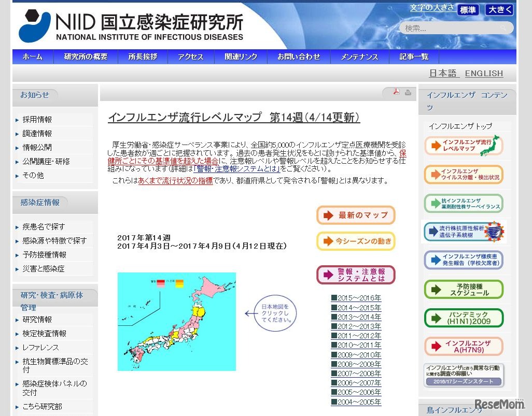532x416 pixels.
Task: Open the インフルエンザ流行レベルマップ banner
Action: [x=464, y=145]
